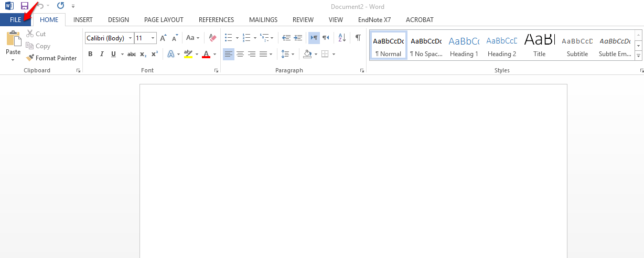
Task: Click the Justify alignment icon
Action: (x=263, y=54)
